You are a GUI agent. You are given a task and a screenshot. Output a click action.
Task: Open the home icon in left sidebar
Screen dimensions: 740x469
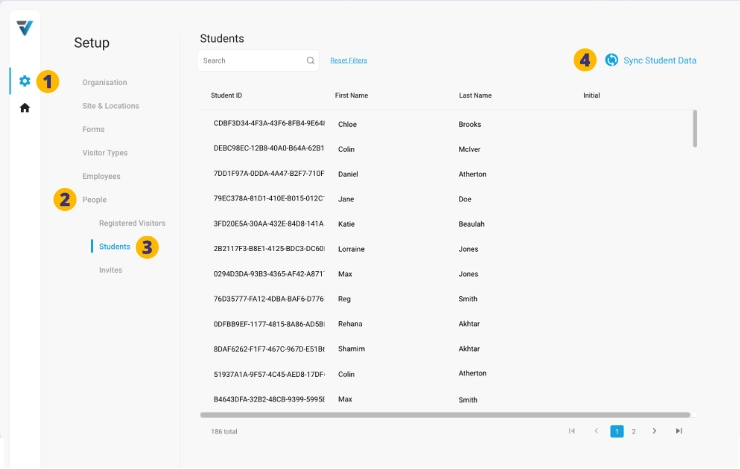click(25, 107)
